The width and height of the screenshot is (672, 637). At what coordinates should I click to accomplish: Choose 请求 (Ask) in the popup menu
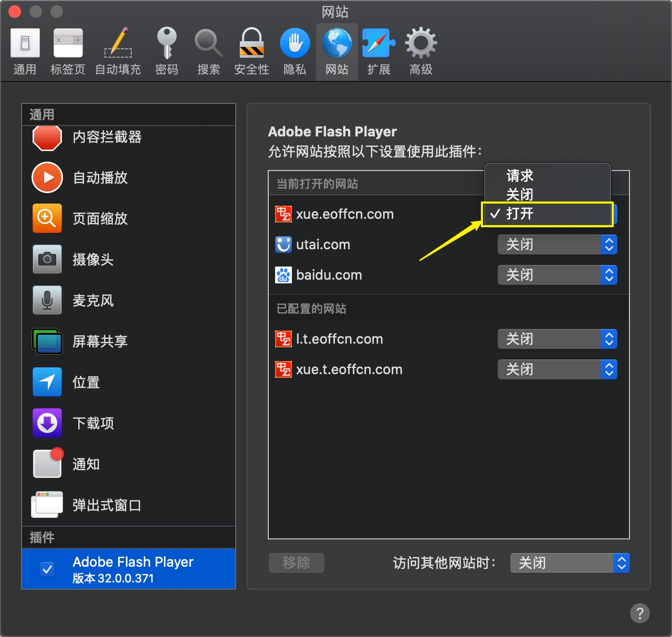tap(520, 175)
